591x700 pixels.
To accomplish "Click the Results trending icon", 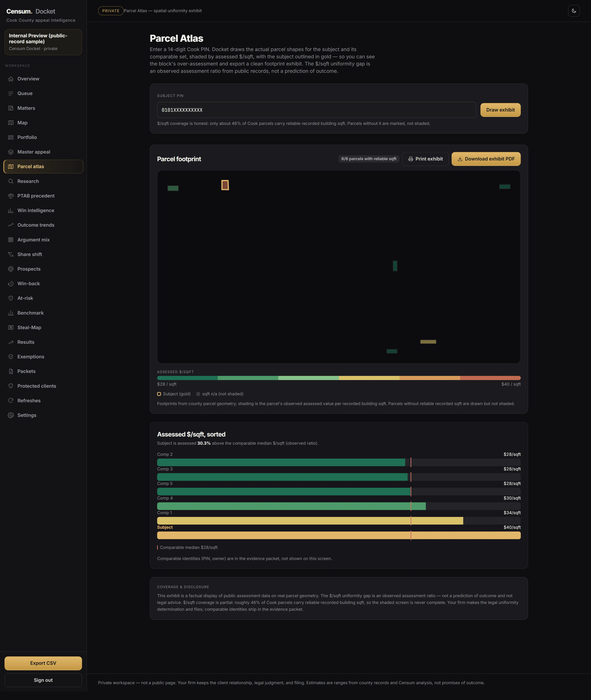I will click(x=11, y=342).
